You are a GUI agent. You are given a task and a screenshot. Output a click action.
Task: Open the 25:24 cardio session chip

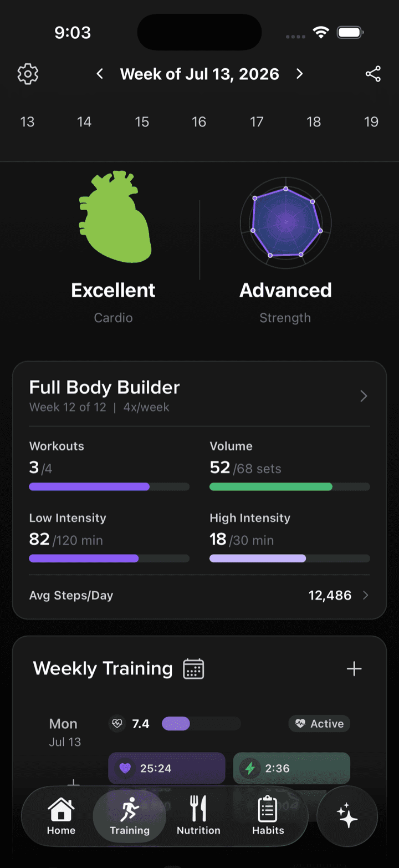pyautogui.click(x=167, y=768)
